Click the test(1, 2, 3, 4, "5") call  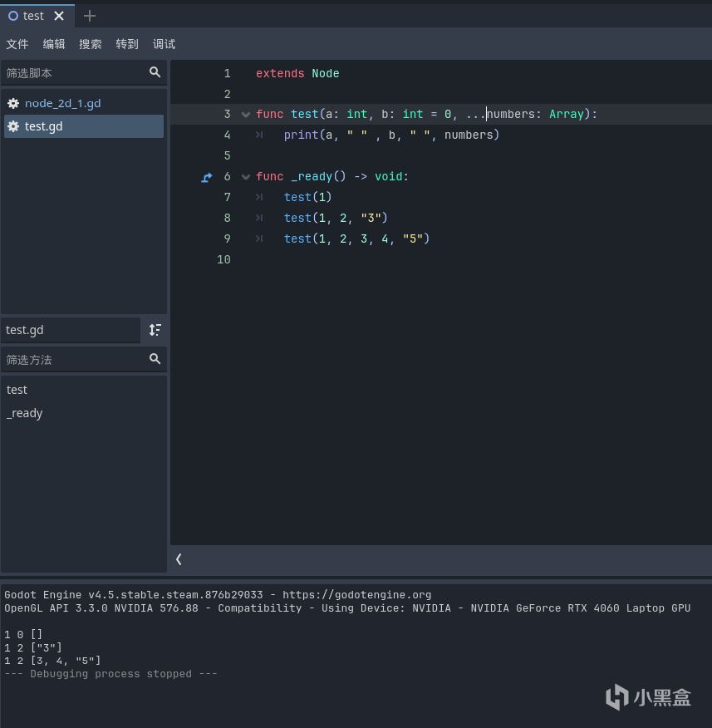click(x=356, y=239)
